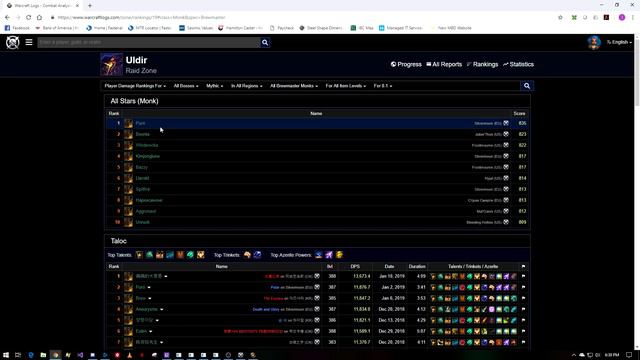Viewport: 640px width, 360px height.
Task: Click the purple Top Azerite Powers icon
Action: [x=329, y=255]
